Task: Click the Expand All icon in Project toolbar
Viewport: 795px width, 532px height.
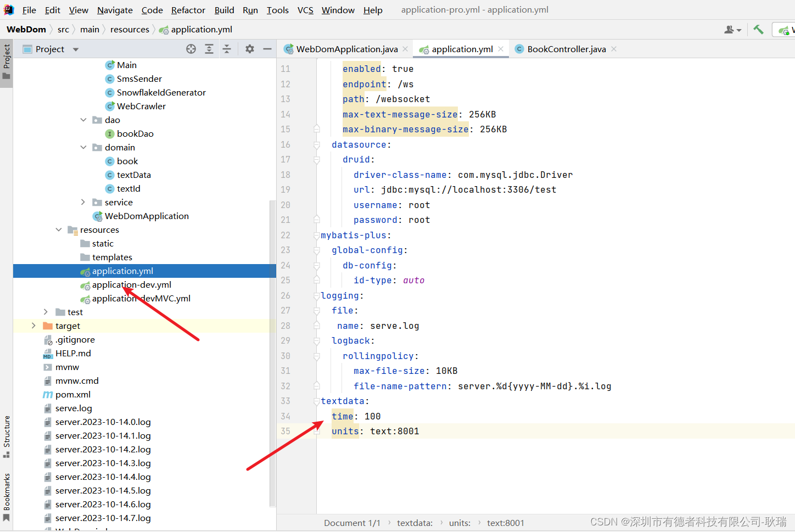Action: (209, 49)
